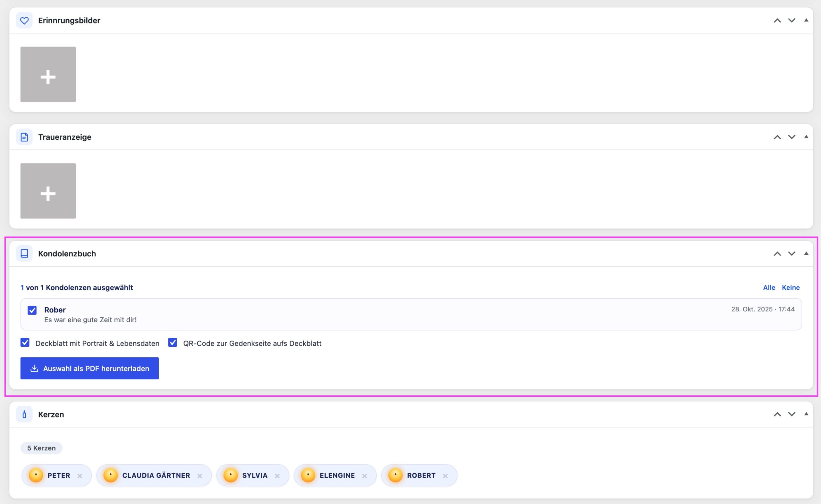Collapse the Kerzen section triangle

806,414
